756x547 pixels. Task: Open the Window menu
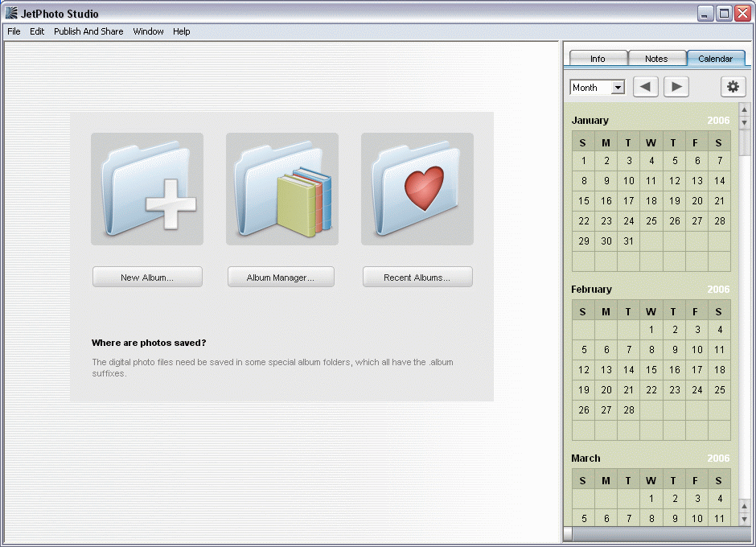pos(148,31)
